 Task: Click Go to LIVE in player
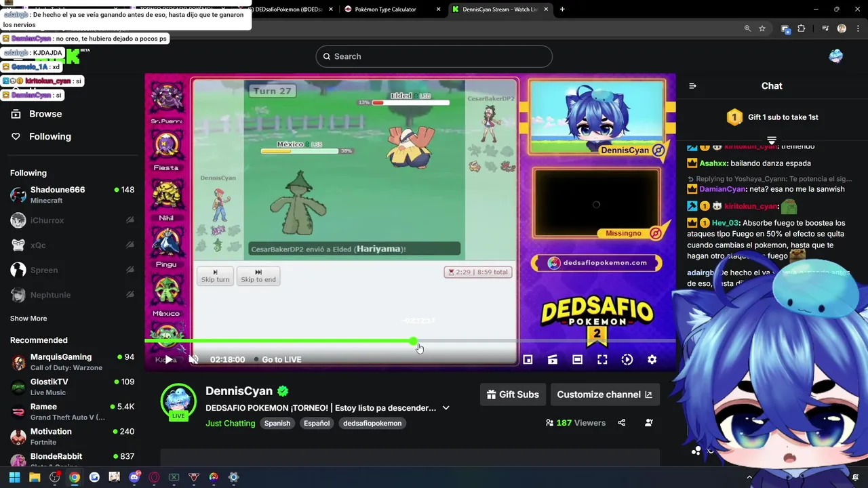[277, 359]
